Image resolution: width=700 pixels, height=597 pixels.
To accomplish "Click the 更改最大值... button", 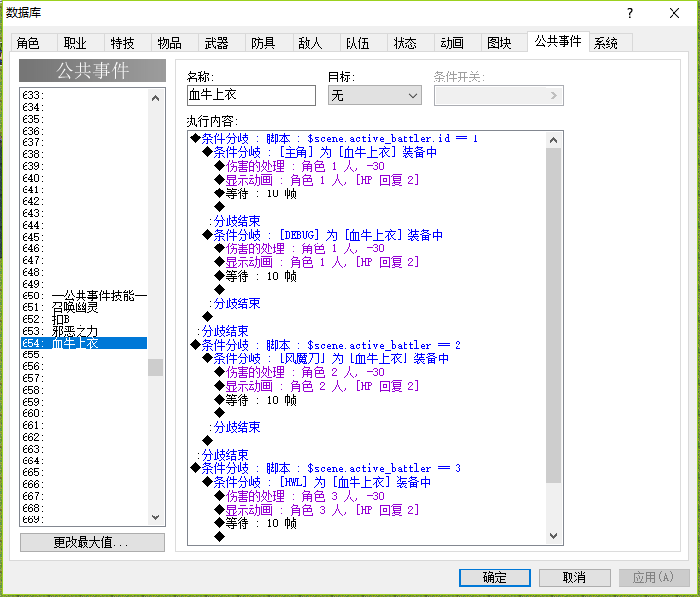I will pos(92,543).
